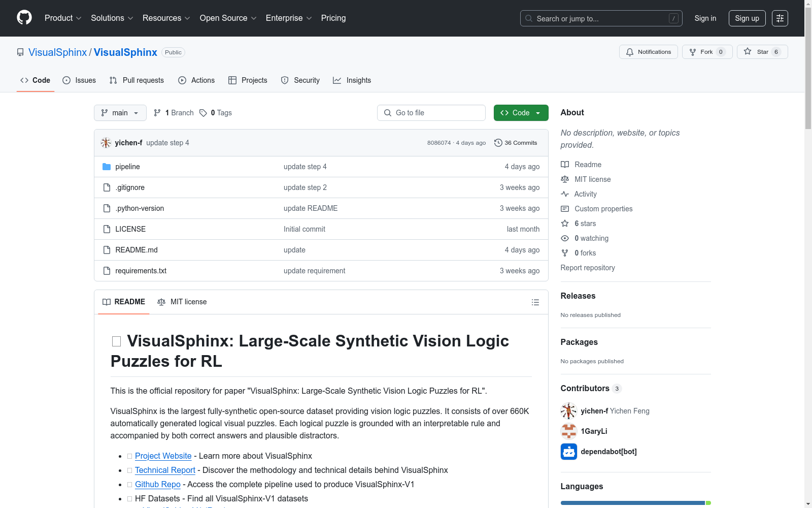Image resolution: width=812 pixels, height=508 pixels.
Task: Click the scale icon beside MIT license
Action: [565, 179]
